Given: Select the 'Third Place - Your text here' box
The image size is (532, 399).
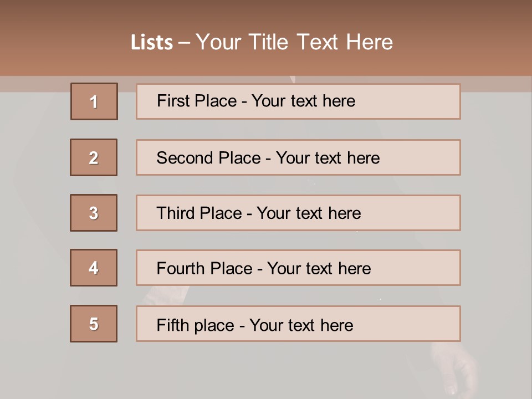Looking at the screenshot, I should tap(298, 213).
